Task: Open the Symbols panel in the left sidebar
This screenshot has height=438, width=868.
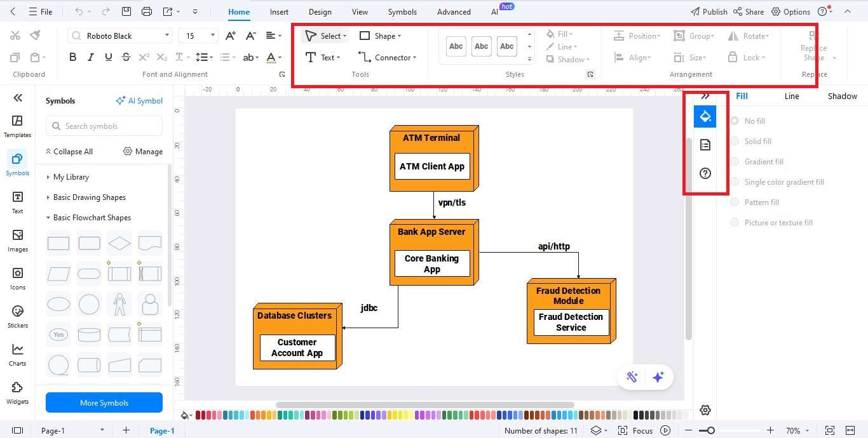Action: pyautogui.click(x=17, y=163)
